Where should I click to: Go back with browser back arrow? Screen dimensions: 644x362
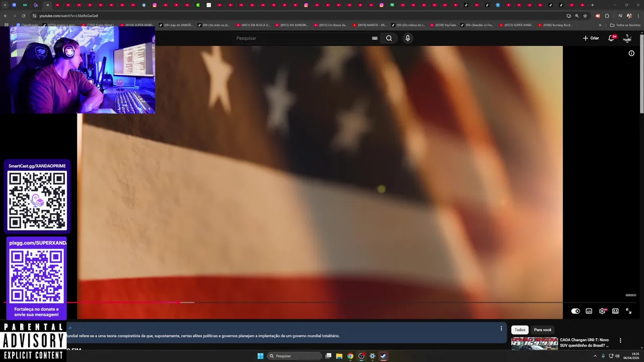tap(6, 16)
